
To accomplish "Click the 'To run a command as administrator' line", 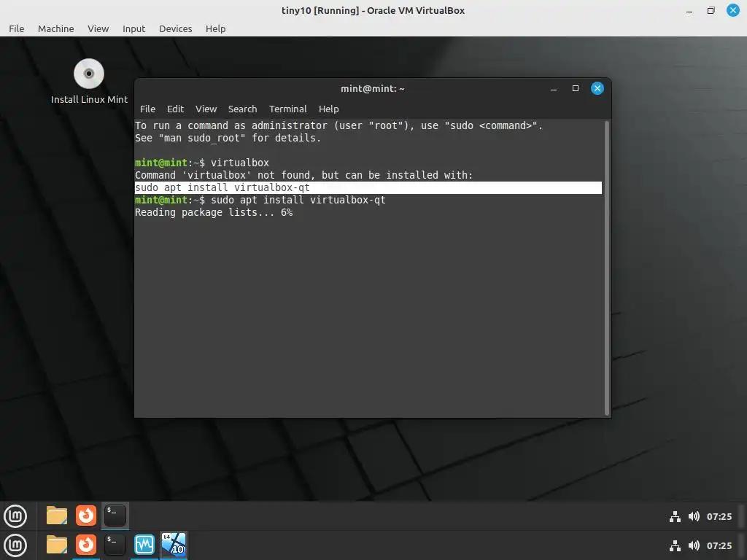I will [x=338, y=125].
